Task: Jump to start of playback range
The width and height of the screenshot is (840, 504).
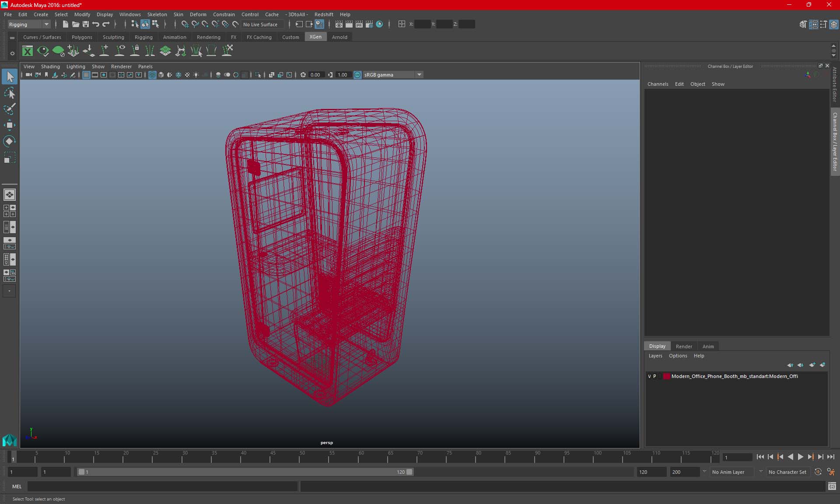Action: point(760,457)
